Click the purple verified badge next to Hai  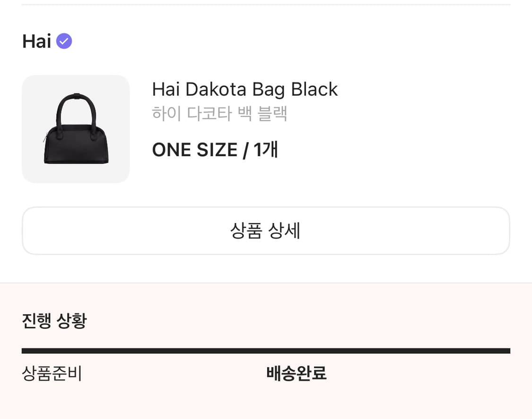pyautogui.click(x=64, y=41)
